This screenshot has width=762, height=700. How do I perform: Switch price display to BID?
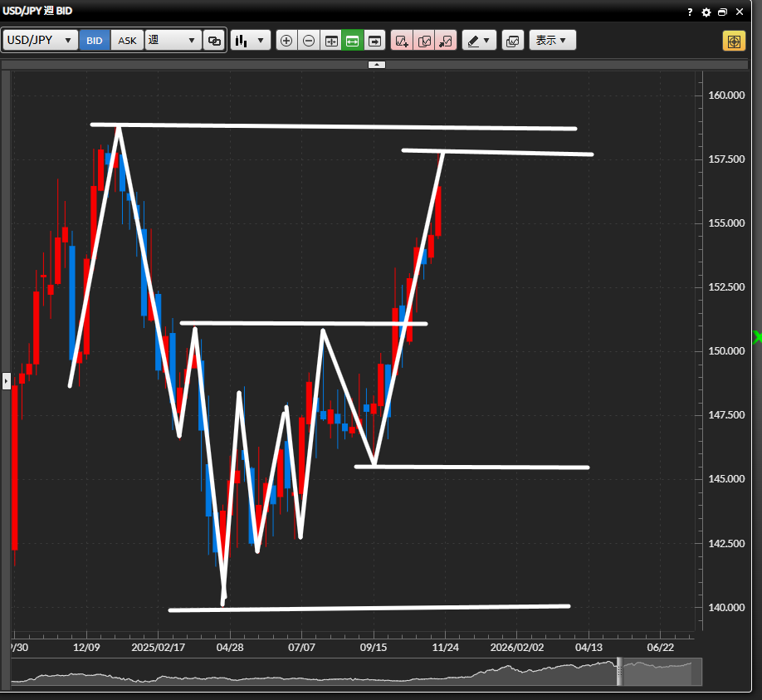[x=95, y=41]
